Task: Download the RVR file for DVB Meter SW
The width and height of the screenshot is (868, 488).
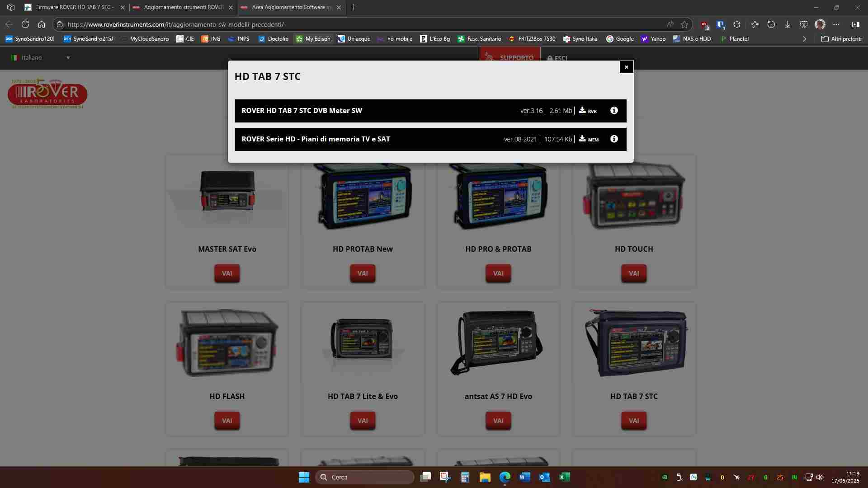Action: pos(588,111)
